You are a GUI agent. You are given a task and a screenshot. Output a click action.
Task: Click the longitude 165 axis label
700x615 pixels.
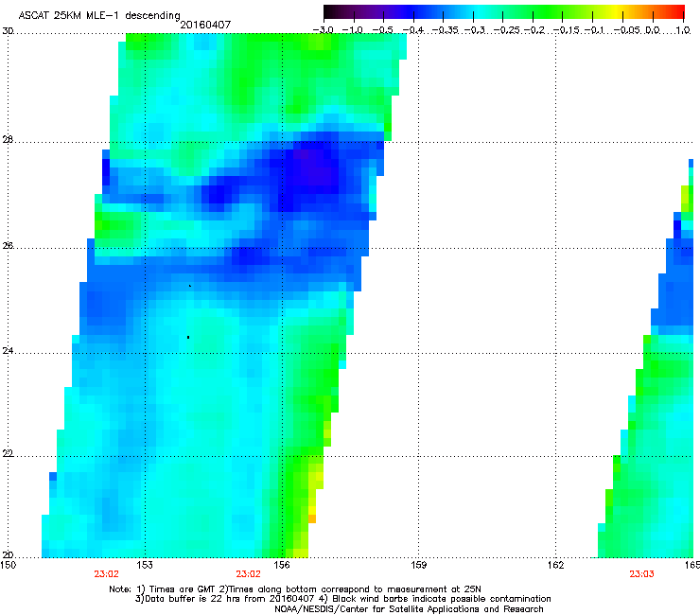click(x=692, y=565)
